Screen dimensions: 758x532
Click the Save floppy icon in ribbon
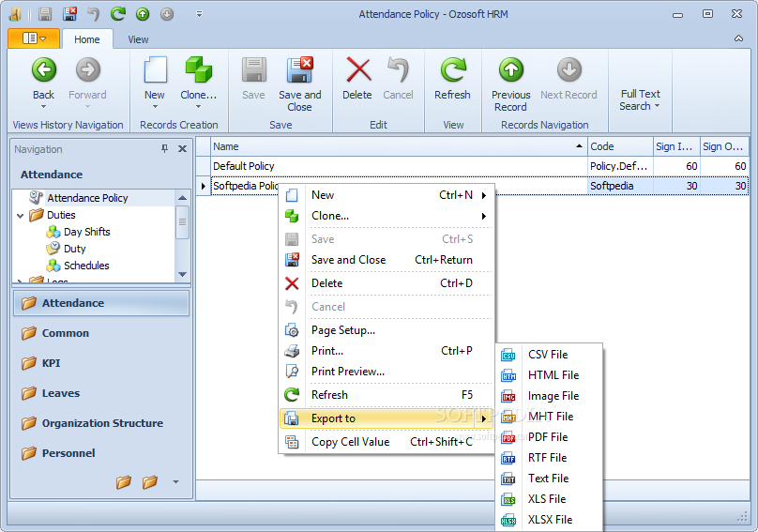pos(254,70)
